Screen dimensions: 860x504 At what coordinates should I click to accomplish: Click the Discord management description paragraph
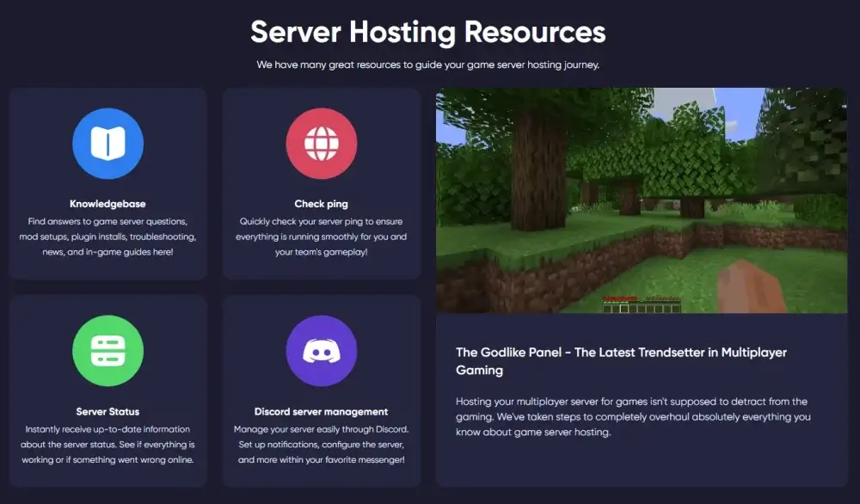(321, 444)
